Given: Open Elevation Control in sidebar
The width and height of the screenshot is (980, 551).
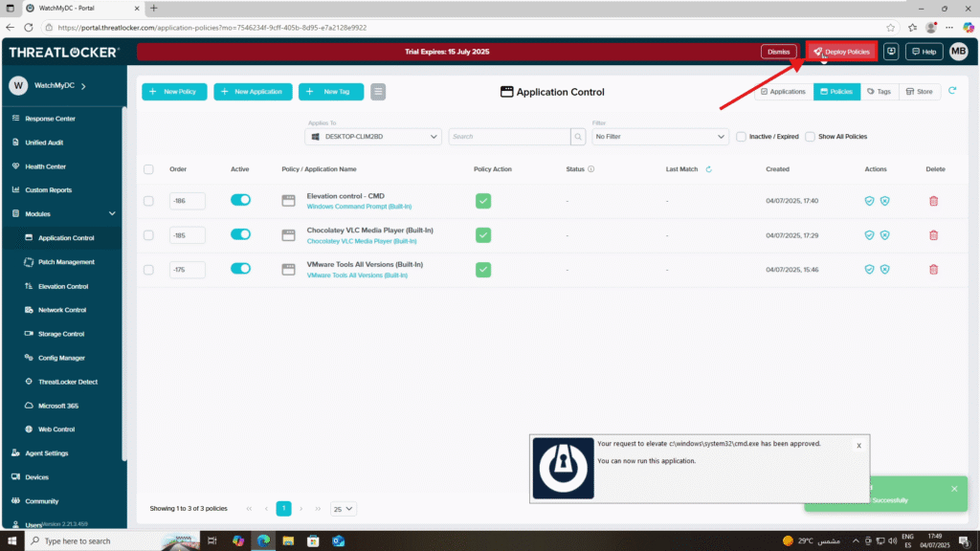Looking at the screenshot, I should (62, 286).
